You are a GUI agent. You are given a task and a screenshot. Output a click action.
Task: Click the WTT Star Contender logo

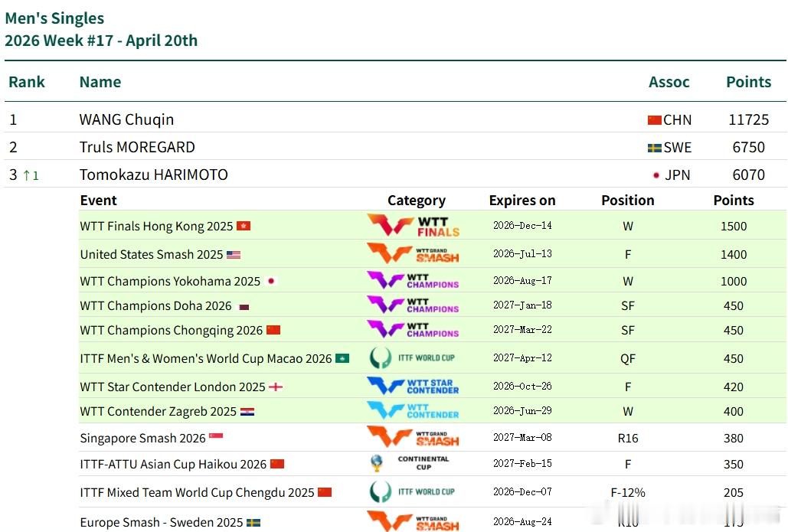point(413,386)
